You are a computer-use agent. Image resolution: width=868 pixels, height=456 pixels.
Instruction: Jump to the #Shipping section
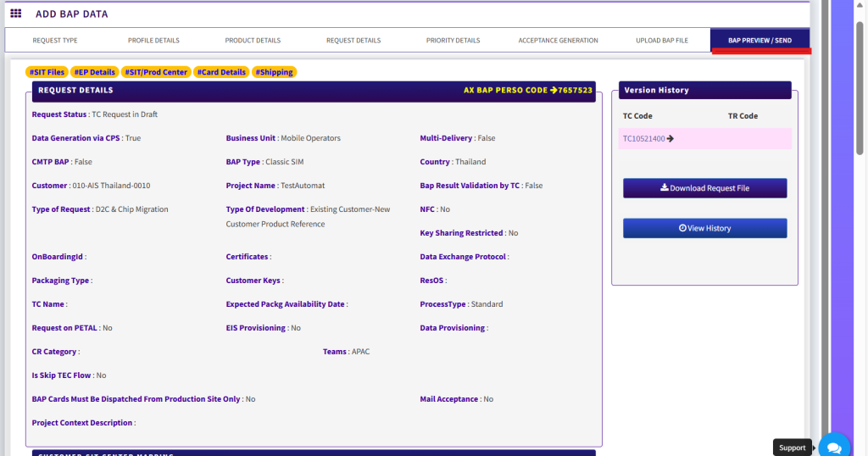tap(274, 72)
